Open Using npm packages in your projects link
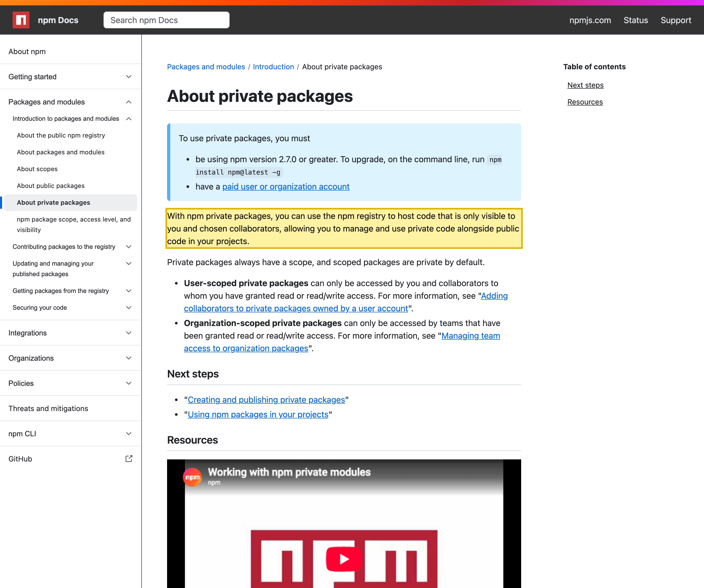704x588 pixels. (x=258, y=414)
